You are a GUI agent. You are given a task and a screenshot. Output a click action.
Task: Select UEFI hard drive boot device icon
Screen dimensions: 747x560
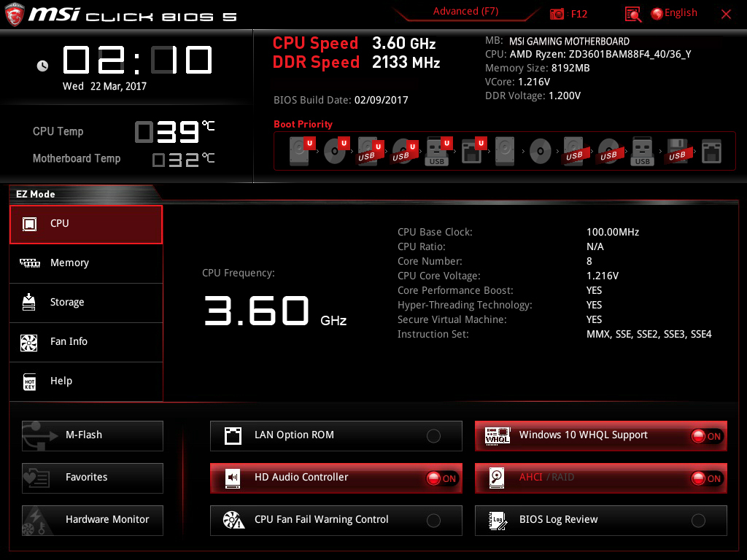[x=302, y=151]
